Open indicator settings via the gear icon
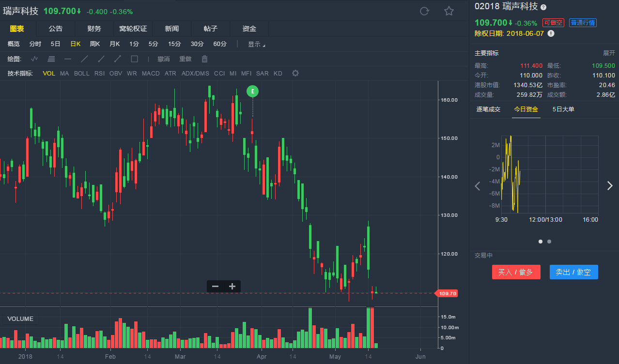The height and width of the screenshot is (364, 619). click(x=295, y=74)
